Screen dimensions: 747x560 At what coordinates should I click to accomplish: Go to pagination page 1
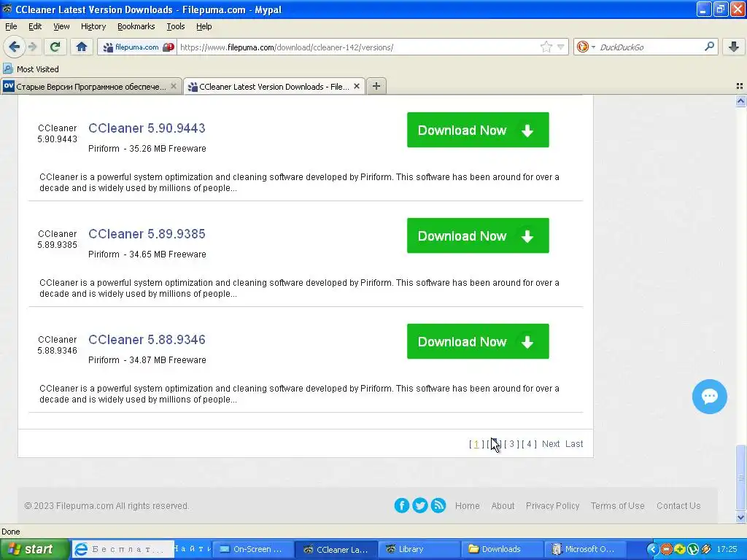(476, 444)
